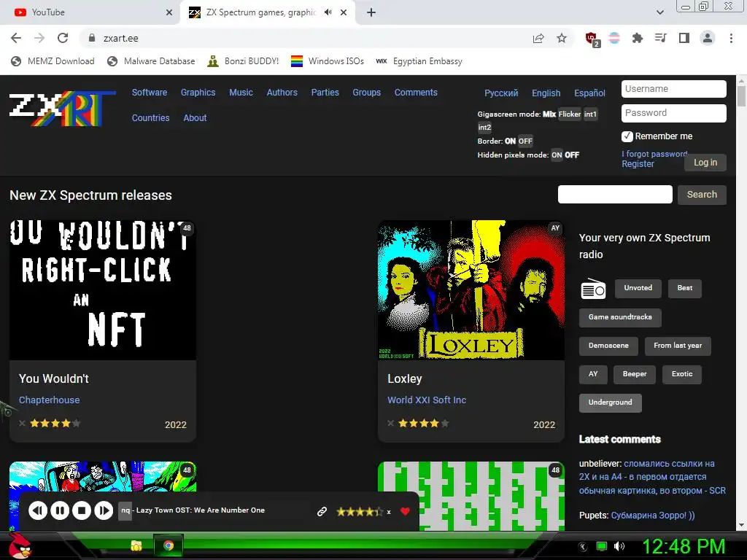The height and width of the screenshot is (560, 747).
Task: Clear the You Wouldn't rating with x
Action: pos(22,423)
